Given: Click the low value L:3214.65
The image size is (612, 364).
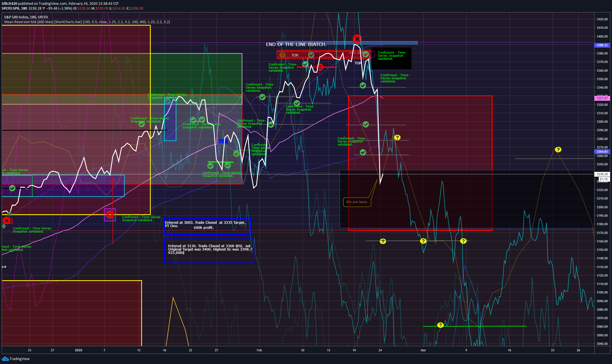Looking at the screenshot, I should (118, 8).
